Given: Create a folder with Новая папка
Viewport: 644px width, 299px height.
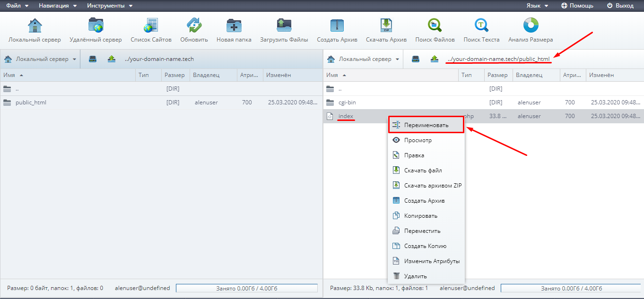Looking at the screenshot, I should [x=234, y=30].
